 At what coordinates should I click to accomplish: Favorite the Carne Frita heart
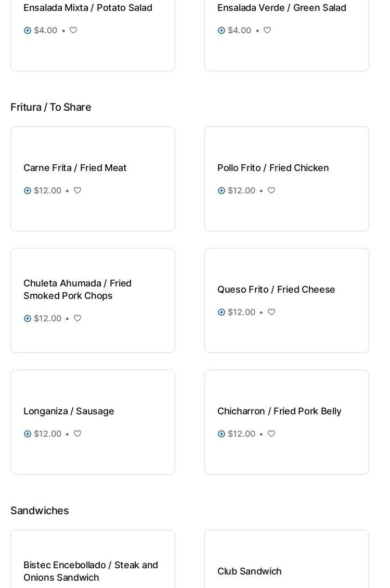click(77, 191)
